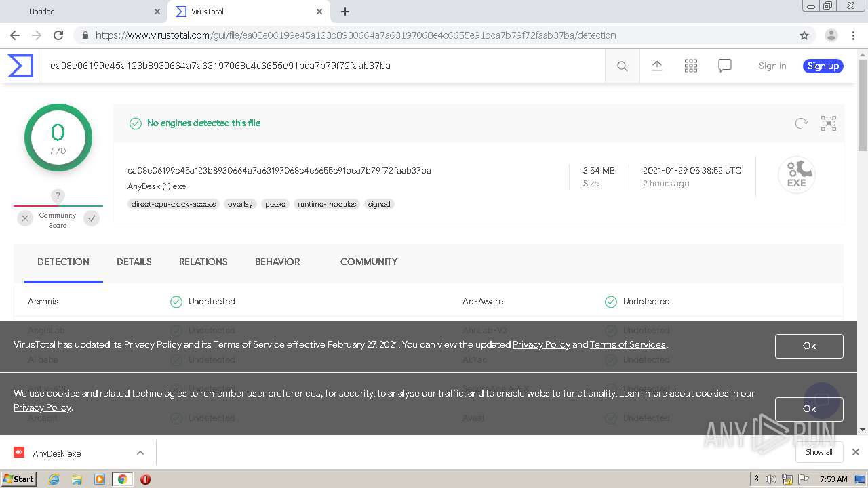Click the volume tray icon
The width and height of the screenshot is (868, 488).
point(771,479)
